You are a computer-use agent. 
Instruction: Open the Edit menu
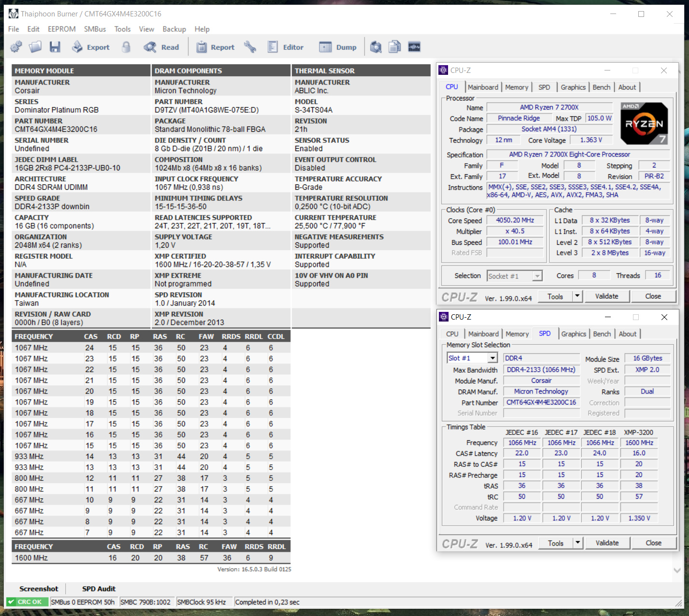tap(33, 29)
